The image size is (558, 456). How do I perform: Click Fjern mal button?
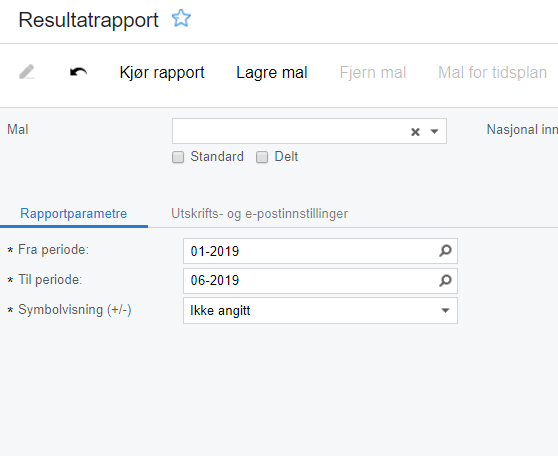coord(373,73)
